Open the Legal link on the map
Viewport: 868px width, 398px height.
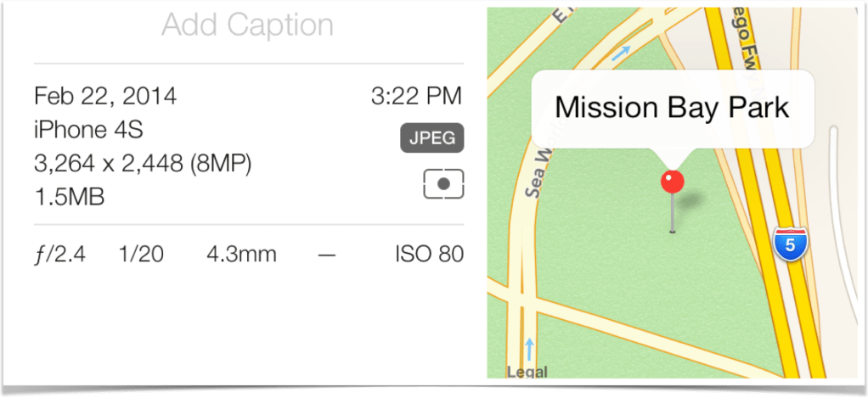[x=527, y=371]
